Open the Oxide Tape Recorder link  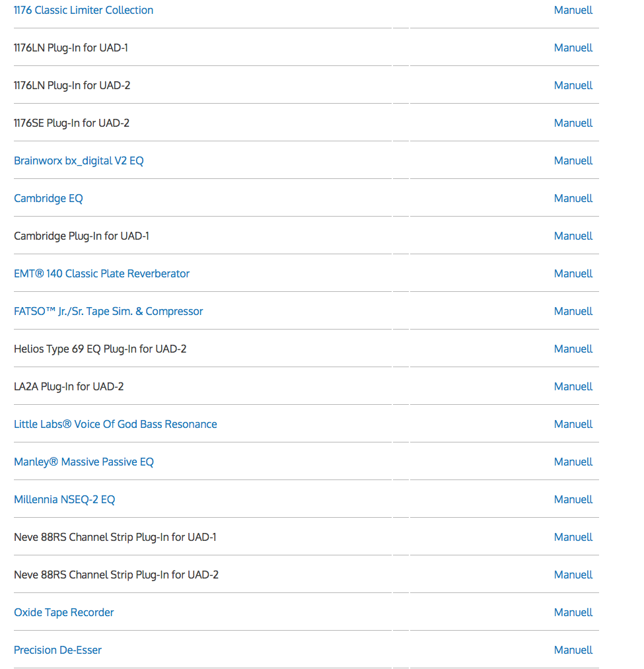pos(63,612)
